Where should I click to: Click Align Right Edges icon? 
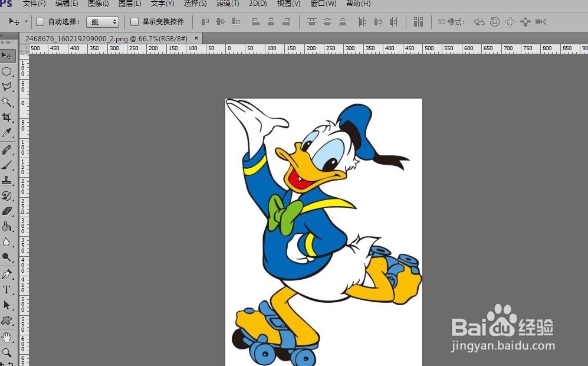click(287, 22)
